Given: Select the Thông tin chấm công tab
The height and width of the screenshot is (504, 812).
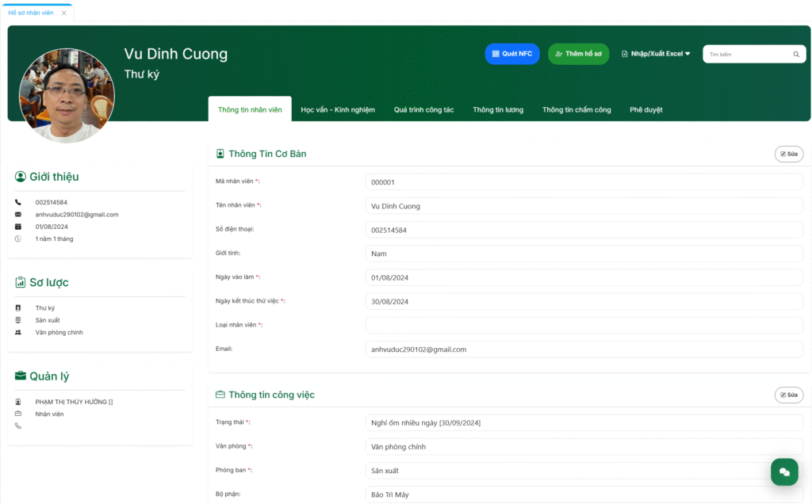Looking at the screenshot, I should pos(576,109).
